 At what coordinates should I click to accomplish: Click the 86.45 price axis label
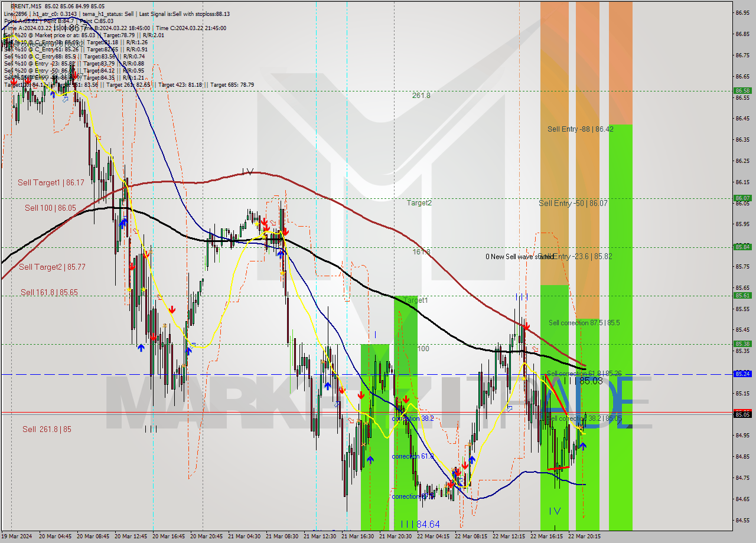pyautogui.click(x=742, y=119)
